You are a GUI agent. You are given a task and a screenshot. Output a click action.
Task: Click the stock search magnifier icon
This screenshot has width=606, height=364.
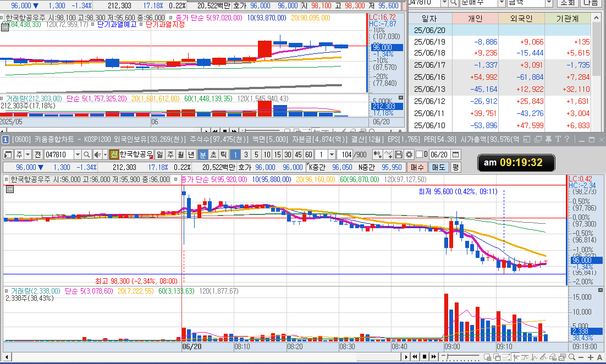click(86, 155)
